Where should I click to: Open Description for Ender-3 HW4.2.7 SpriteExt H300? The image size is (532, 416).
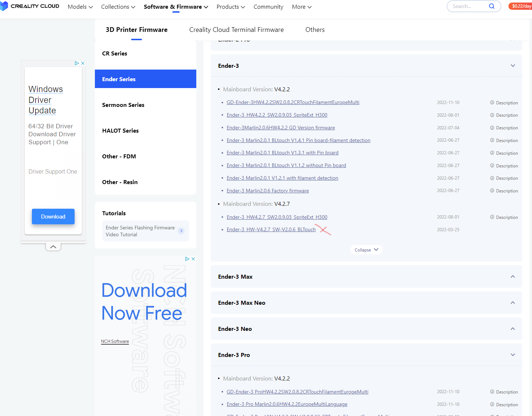[x=504, y=217]
